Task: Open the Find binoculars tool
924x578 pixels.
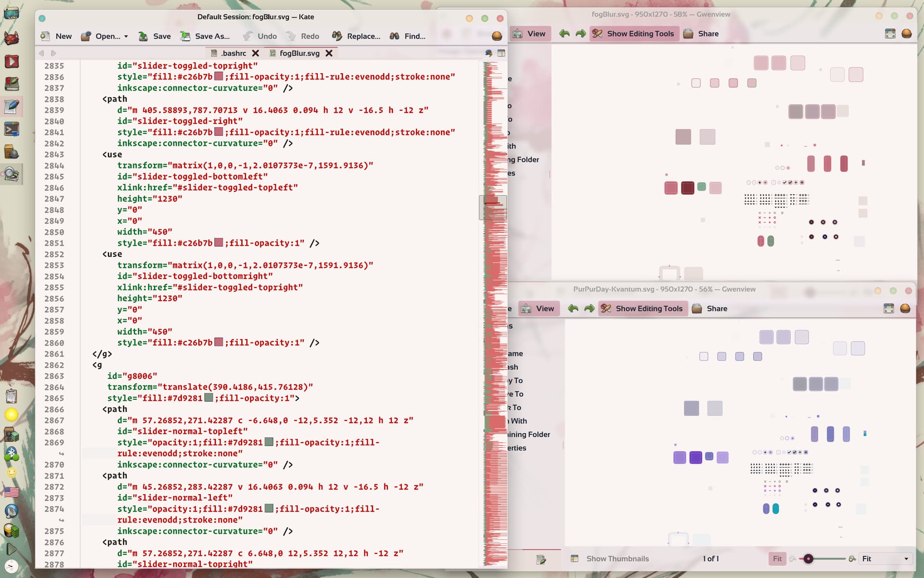Action: coord(395,36)
